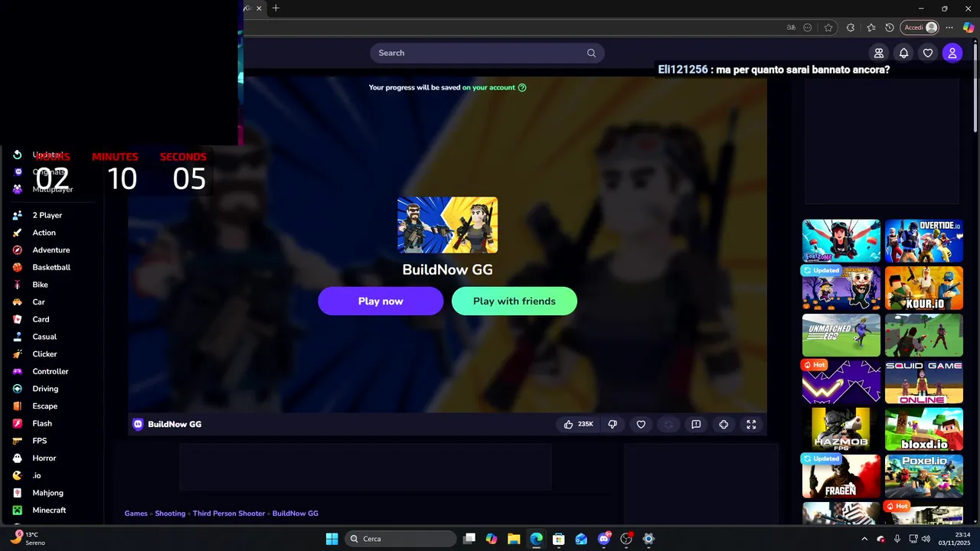Open the Copilot sidebar icon

[x=969, y=28]
